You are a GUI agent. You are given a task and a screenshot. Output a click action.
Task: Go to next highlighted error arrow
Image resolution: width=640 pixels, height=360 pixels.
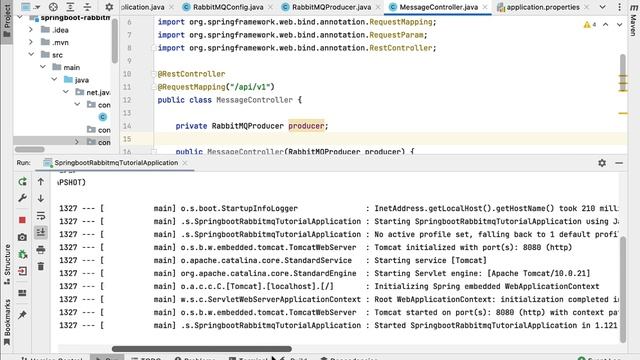620,25
